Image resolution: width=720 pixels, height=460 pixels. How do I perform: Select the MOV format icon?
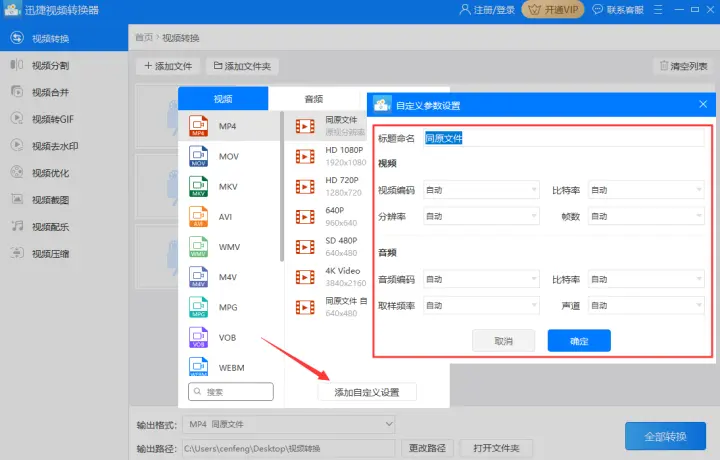[x=198, y=157]
